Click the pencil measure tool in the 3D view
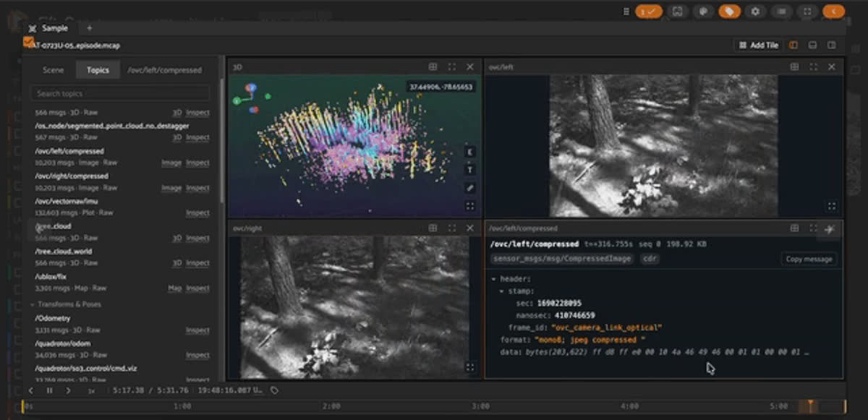The width and height of the screenshot is (868, 420). (x=469, y=188)
